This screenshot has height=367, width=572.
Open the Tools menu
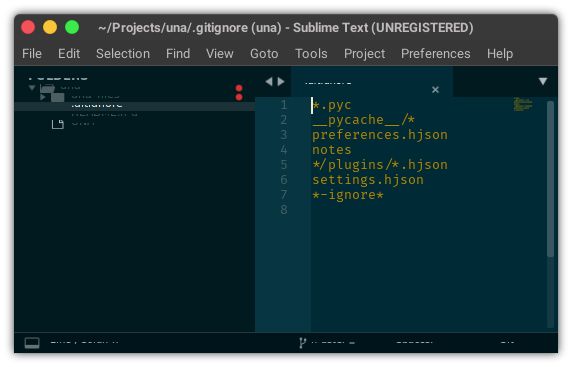click(311, 54)
